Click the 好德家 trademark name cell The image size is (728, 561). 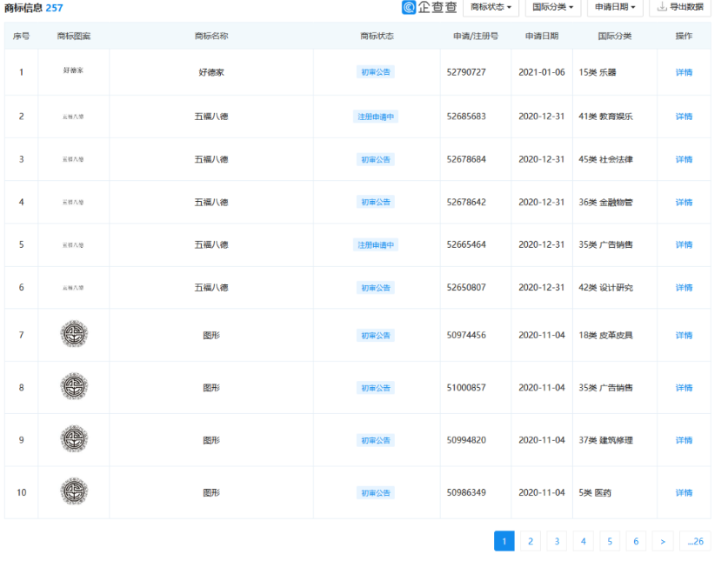pos(211,72)
